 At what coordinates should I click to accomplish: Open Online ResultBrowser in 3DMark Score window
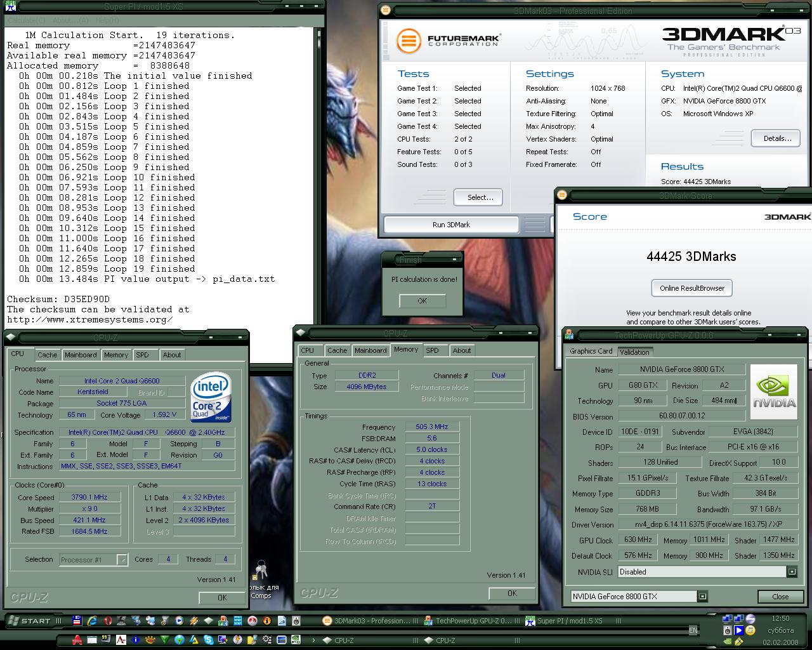coord(691,288)
